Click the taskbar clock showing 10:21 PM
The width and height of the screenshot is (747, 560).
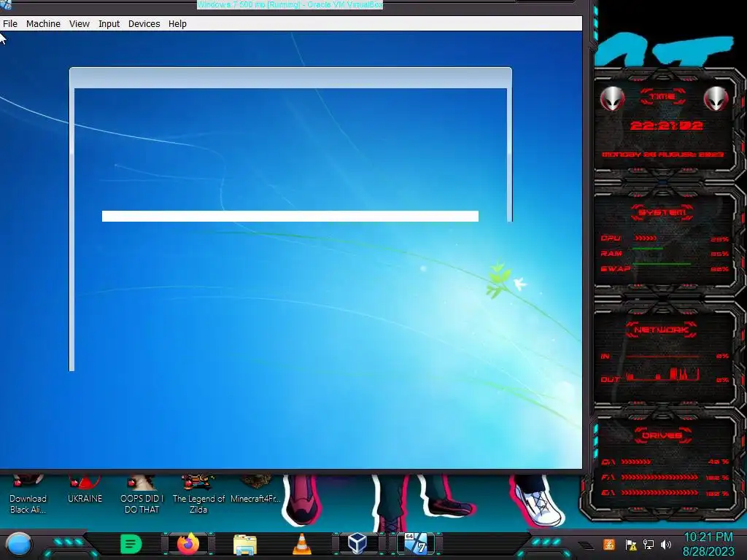coord(708,544)
